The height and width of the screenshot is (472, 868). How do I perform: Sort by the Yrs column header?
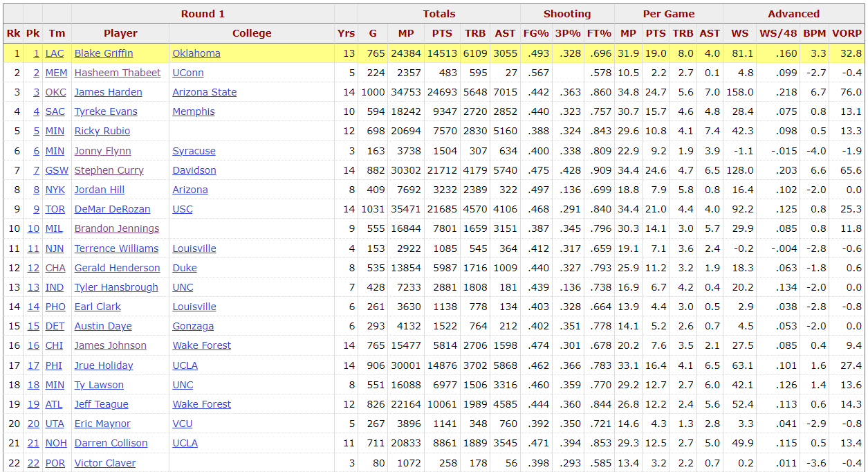point(346,33)
